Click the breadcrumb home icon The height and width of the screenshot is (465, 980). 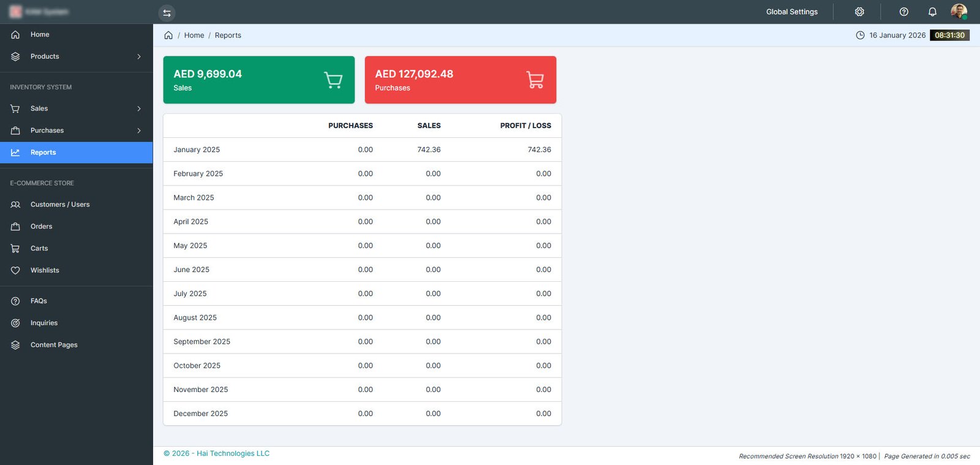[168, 35]
